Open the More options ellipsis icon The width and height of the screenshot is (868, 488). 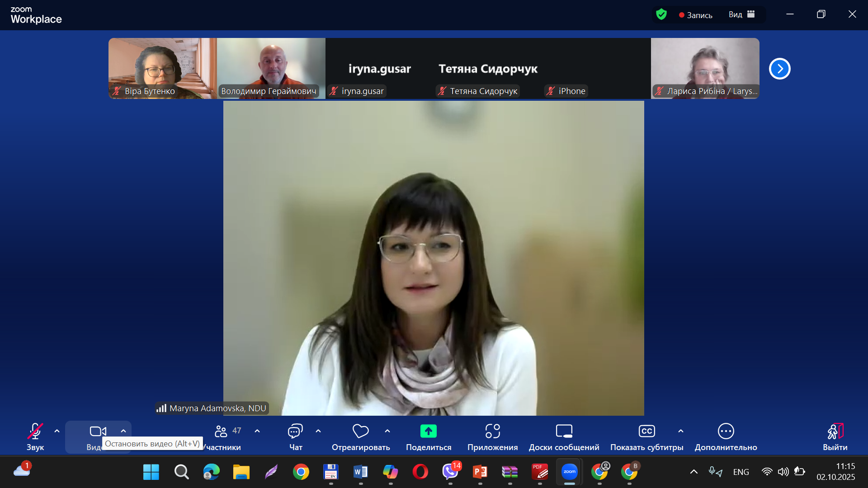726,432
